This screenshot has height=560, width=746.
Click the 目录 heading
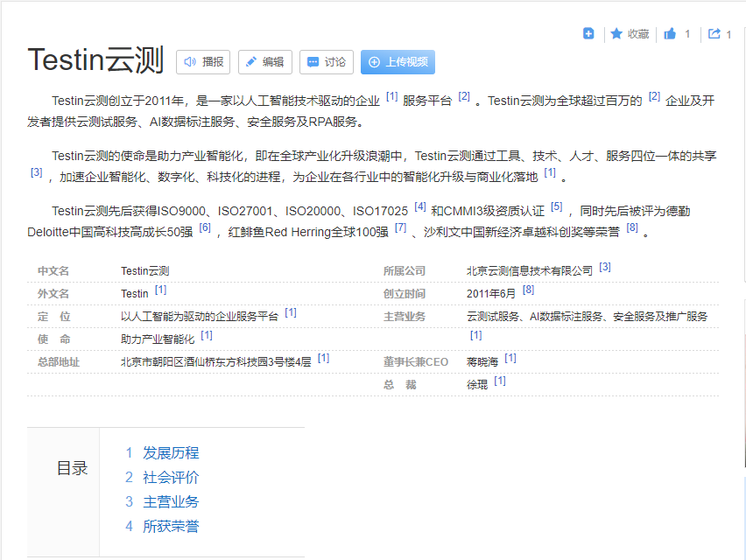click(x=73, y=468)
